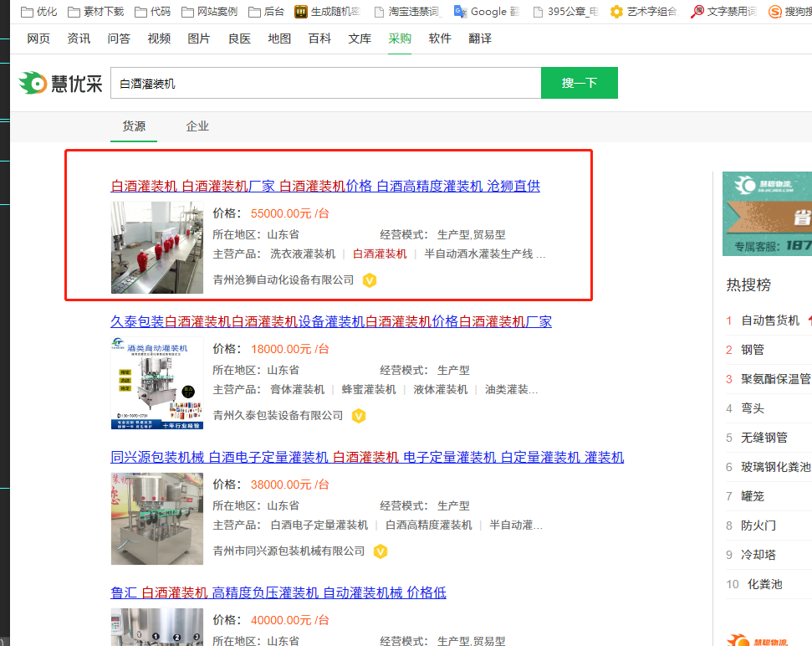812x646 pixels.
Task: Open the 395公章 bookmark
Action: (566, 12)
